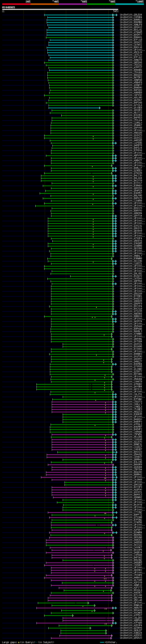The image size is (146, 644).
Task: Click UniRef100_A9NUT9 label
Action: pyautogui.click(x=131, y=60)
